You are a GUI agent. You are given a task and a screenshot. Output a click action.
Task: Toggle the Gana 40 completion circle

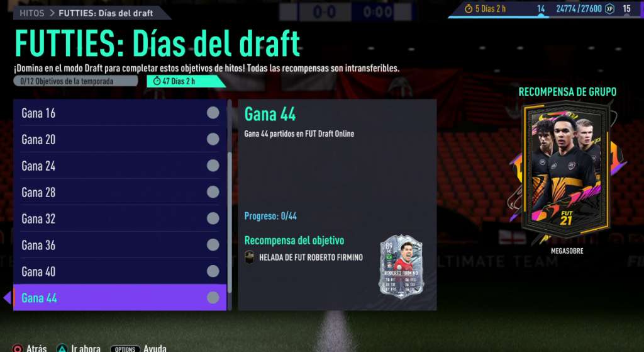[x=213, y=271]
